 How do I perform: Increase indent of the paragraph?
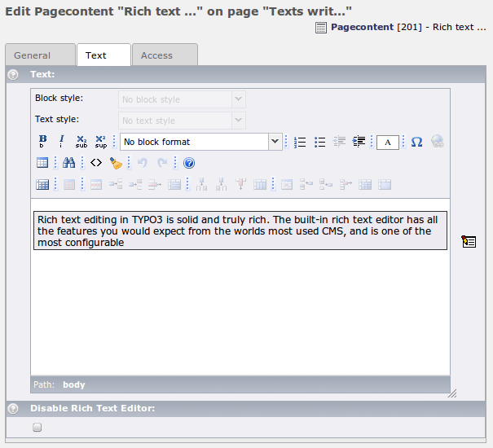click(x=359, y=142)
